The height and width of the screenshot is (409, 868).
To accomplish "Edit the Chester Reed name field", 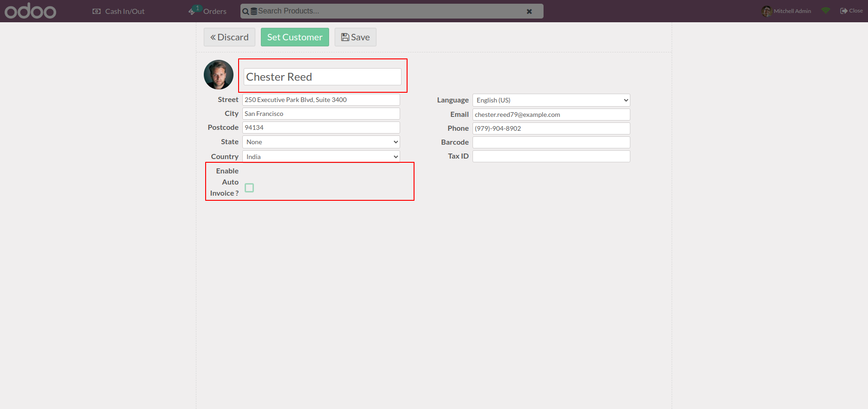I will click(x=323, y=77).
